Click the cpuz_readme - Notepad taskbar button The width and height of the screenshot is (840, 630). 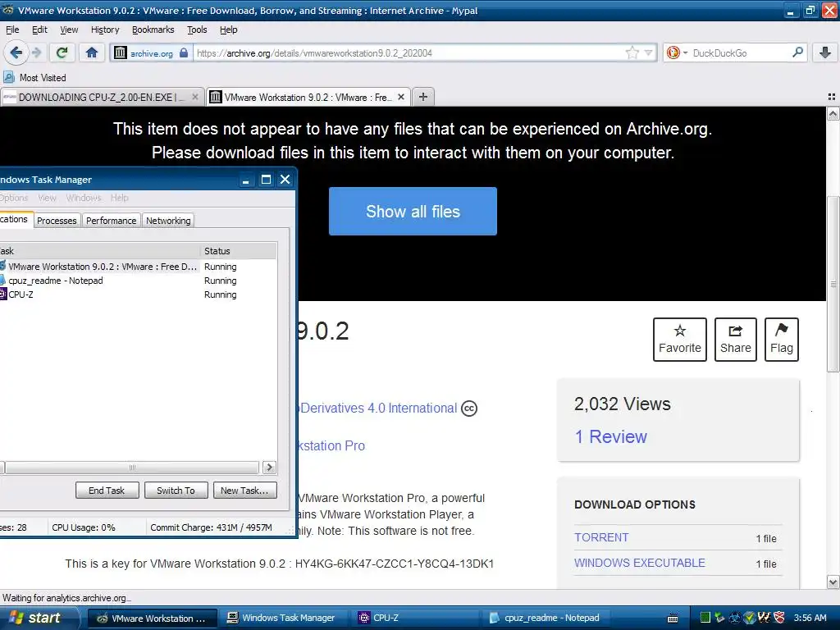coord(545,619)
